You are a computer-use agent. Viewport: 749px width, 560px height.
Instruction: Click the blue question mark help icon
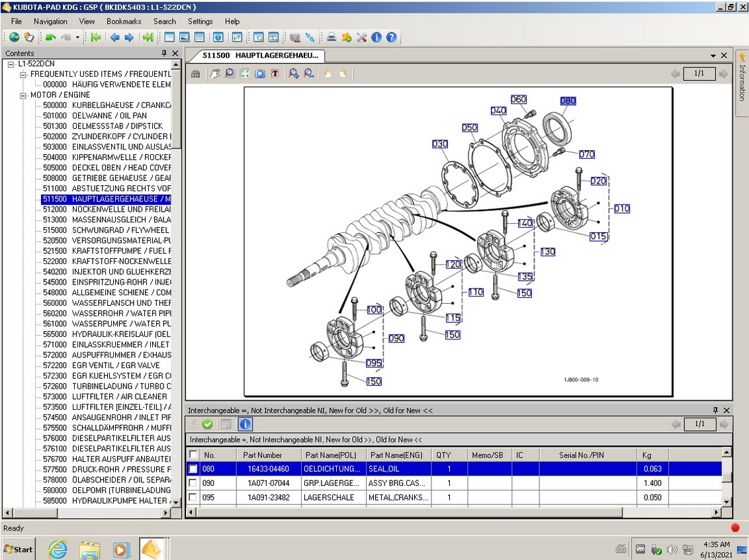(x=391, y=37)
